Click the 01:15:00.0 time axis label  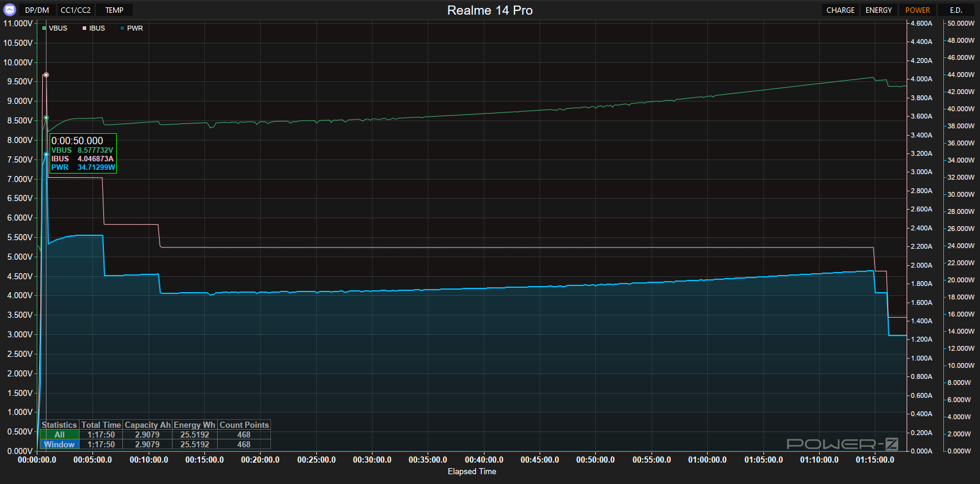(875, 460)
